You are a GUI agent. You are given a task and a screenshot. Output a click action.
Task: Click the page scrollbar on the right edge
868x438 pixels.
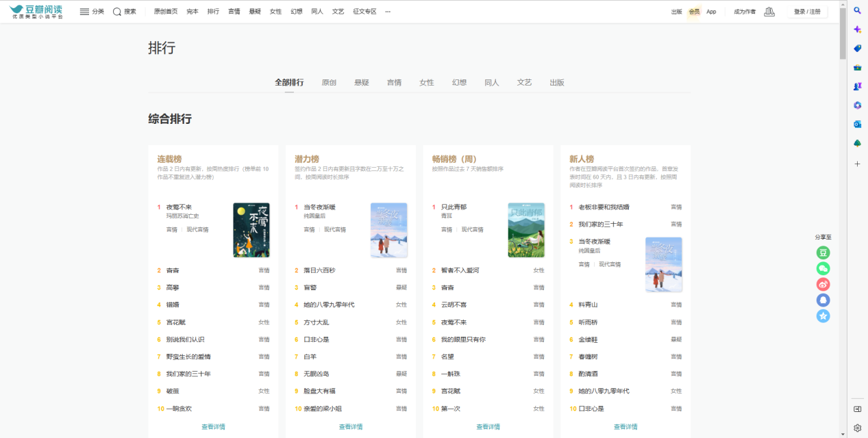(x=843, y=31)
